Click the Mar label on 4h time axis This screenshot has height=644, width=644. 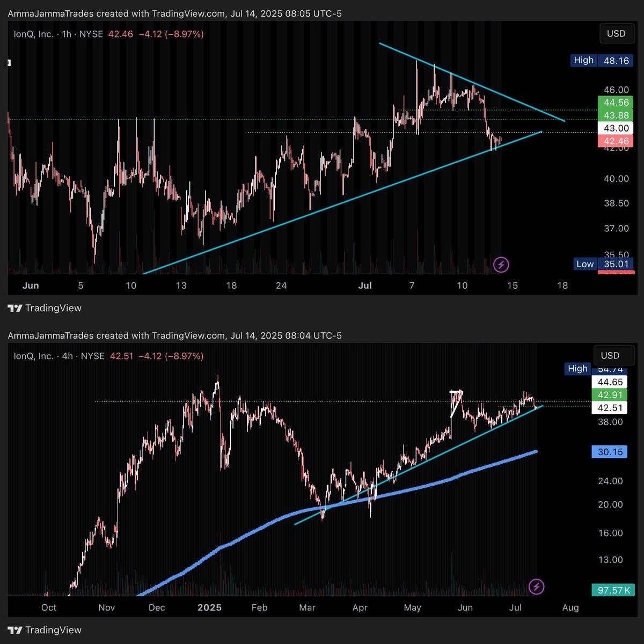click(x=307, y=608)
